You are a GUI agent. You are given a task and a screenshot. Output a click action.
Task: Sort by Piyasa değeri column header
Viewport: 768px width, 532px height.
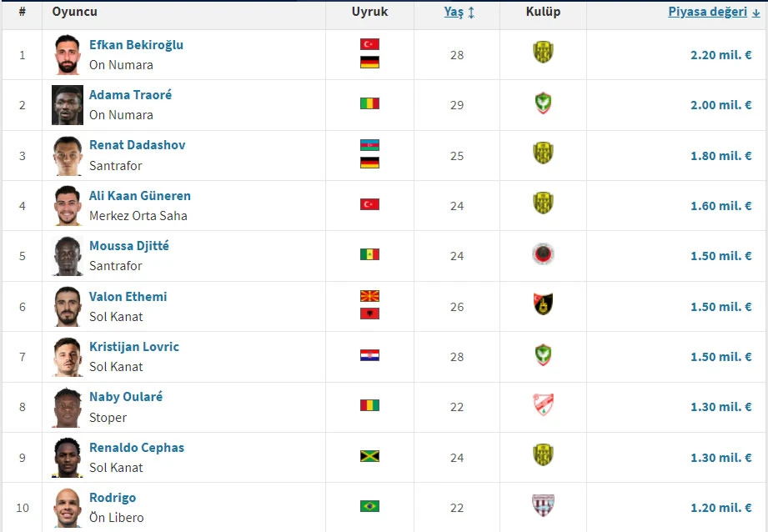pos(708,12)
